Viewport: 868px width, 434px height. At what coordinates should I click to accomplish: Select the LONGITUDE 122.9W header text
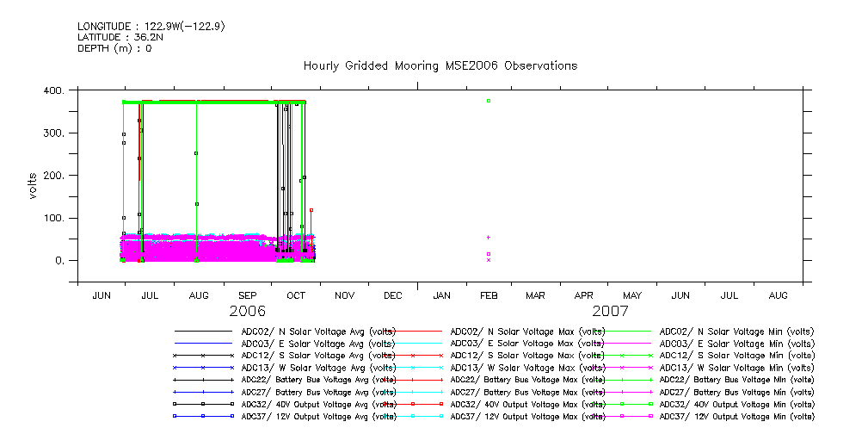[151, 27]
